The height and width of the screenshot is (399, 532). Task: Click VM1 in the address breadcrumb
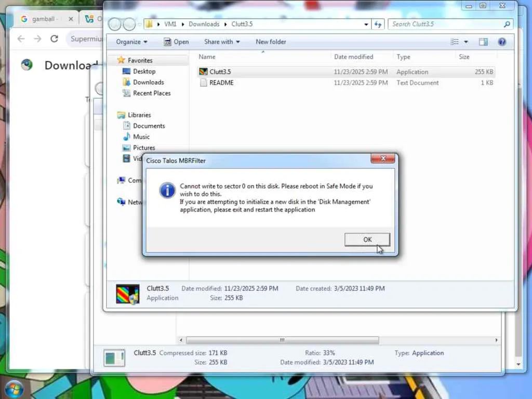170,24
